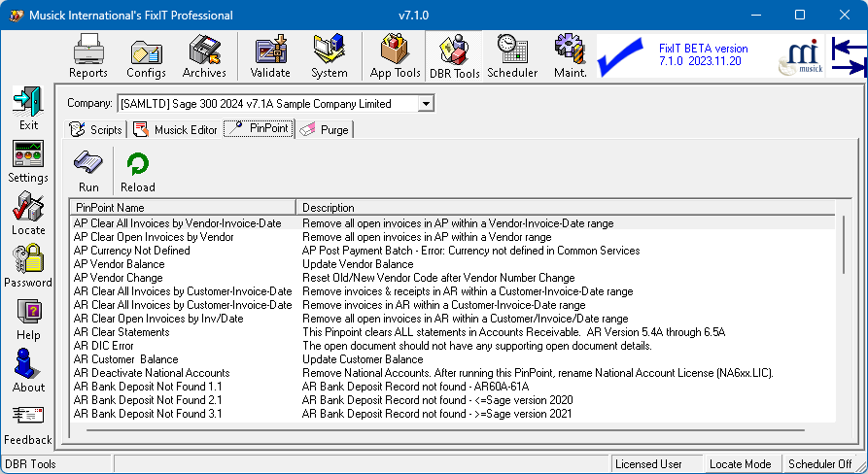The image size is (868, 474).
Task: Reload the PinPoint list
Action: 138,171
